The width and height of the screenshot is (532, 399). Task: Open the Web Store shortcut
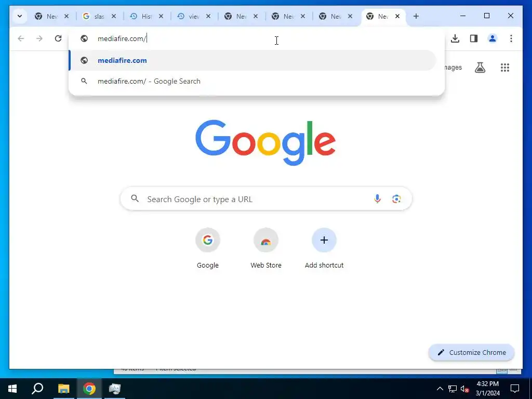[266, 248]
